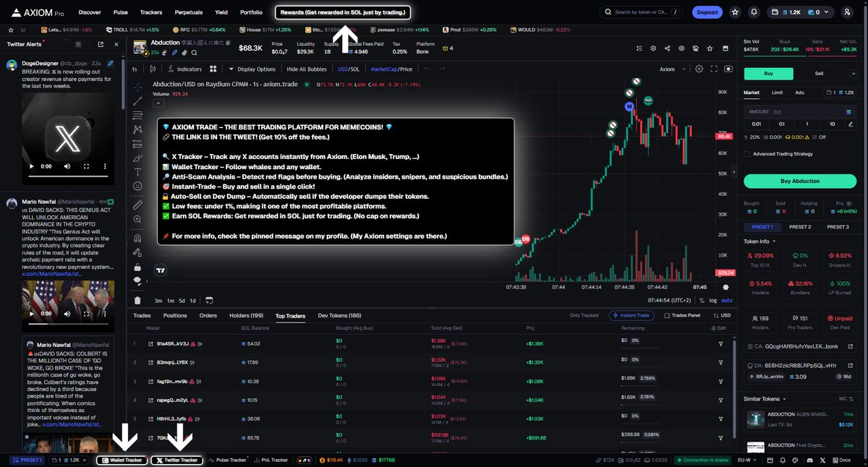
Task: Take chart snapshot with camera icon
Action: [x=728, y=69]
